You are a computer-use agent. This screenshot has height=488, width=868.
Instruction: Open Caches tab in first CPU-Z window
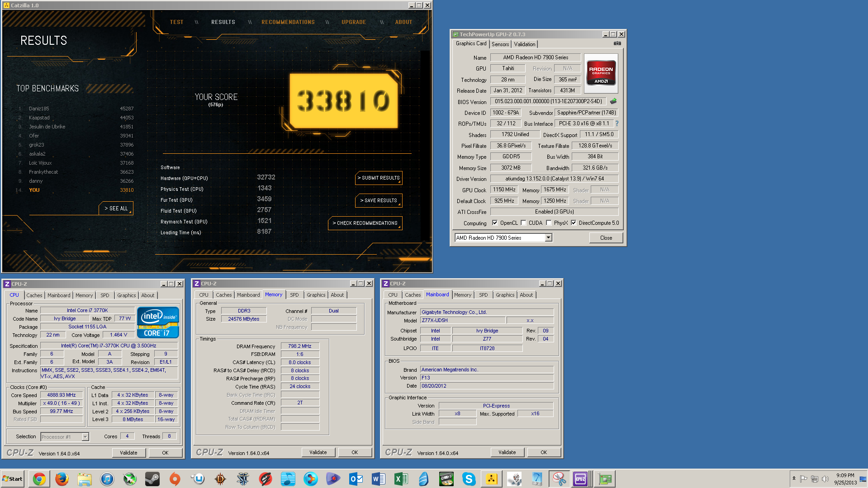pos(34,295)
